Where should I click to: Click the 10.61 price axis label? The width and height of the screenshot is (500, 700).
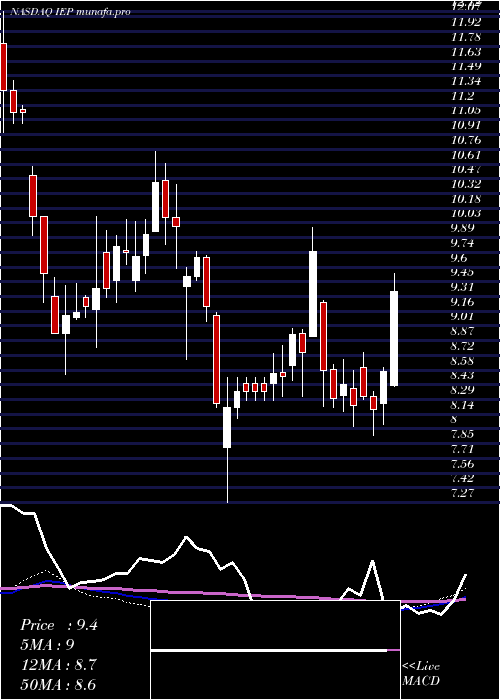pos(466,155)
